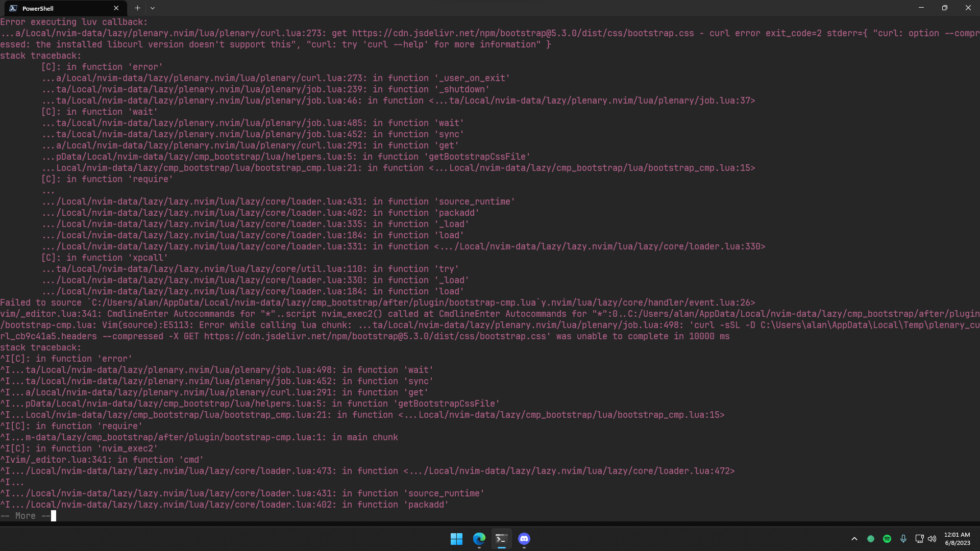This screenshot has width=980, height=551.
Task: Restore down the terminal window
Action: click(x=944, y=8)
